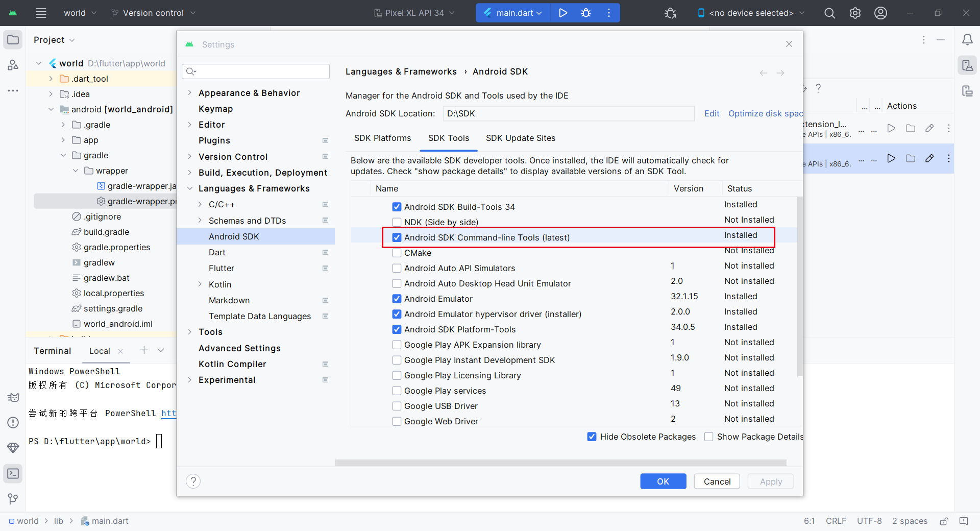Edit the highlighted virtual device pencil
980x531 pixels.
pyautogui.click(x=929, y=158)
